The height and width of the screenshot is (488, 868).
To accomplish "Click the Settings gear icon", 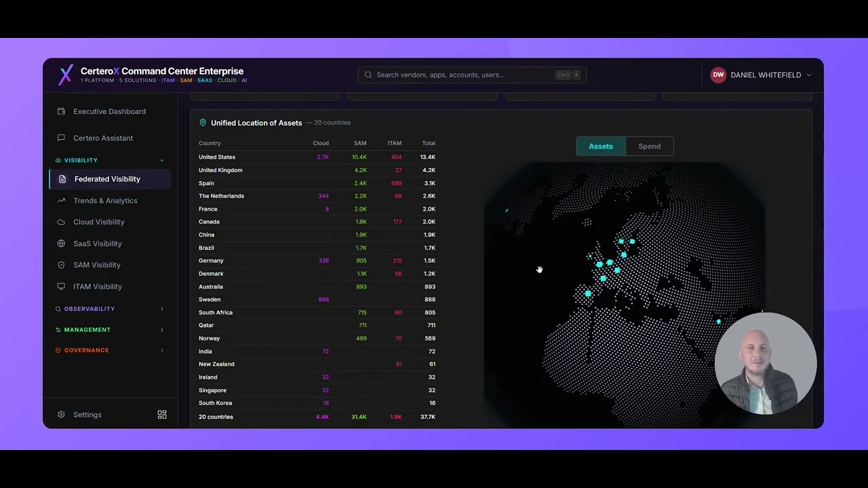I will 61,415.
